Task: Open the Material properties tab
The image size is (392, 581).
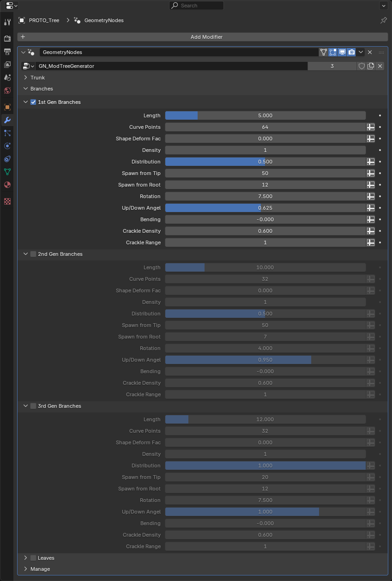Action: click(x=7, y=185)
